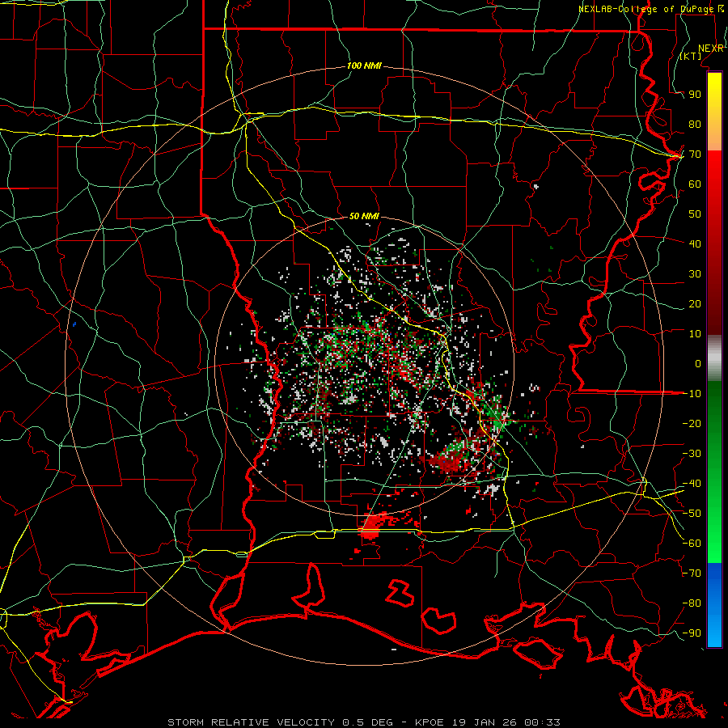Click the 80 kt scale label

(695, 125)
